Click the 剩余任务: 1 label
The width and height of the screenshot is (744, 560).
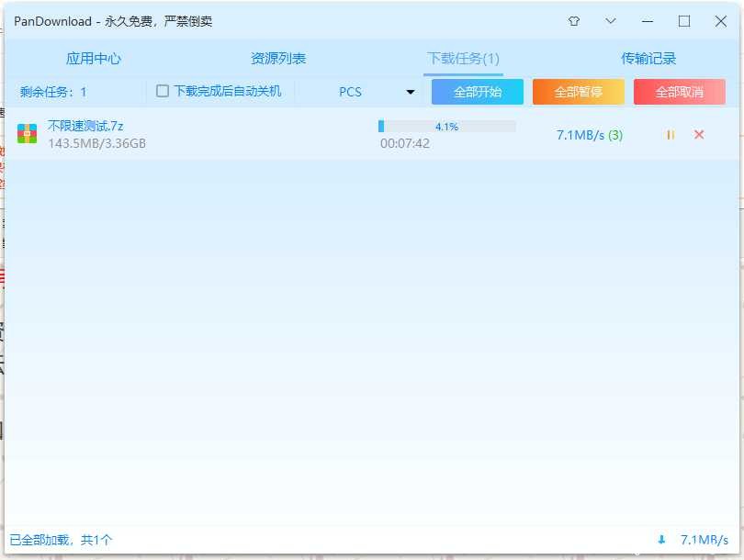[x=53, y=92]
